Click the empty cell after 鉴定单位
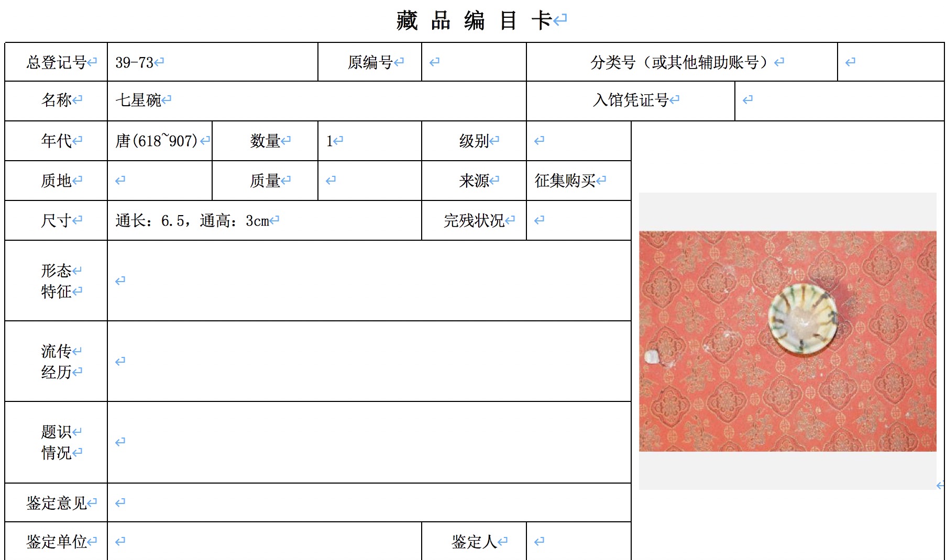The height and width of the screenshot is (560, 946). click(x=265, y=541)
